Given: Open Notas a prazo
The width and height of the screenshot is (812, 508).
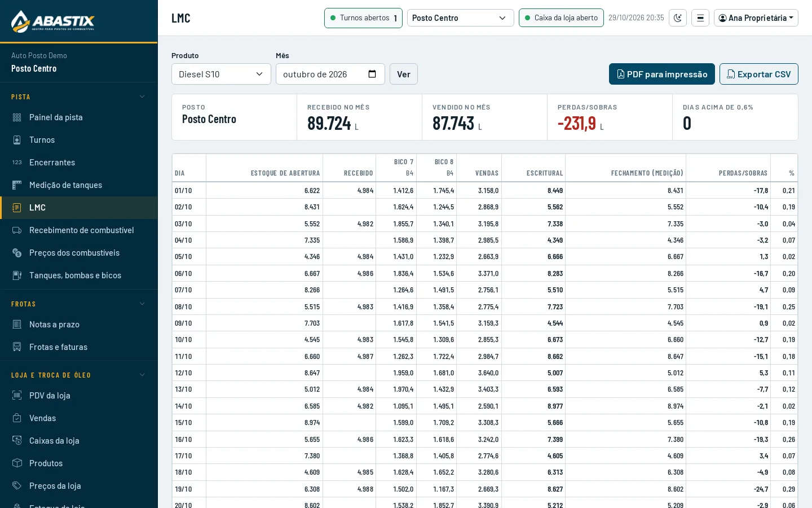Looking at the screenshot, I should click(x=79, y=325).
